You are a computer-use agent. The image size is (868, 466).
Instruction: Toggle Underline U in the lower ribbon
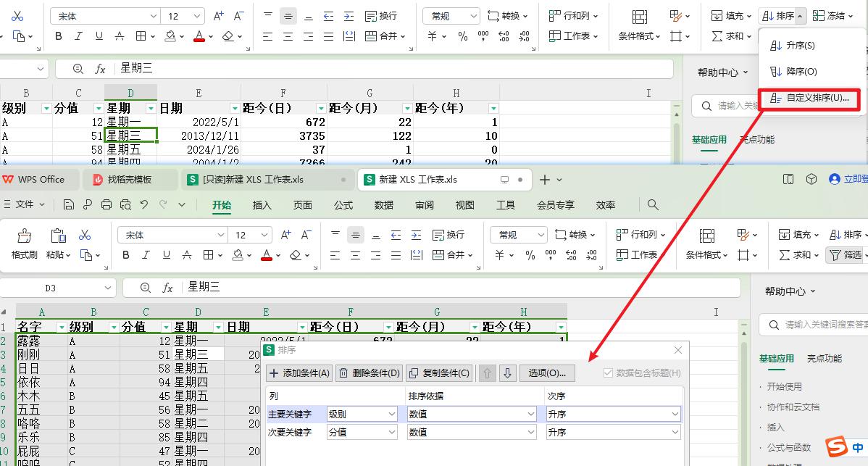pos(167,255)
